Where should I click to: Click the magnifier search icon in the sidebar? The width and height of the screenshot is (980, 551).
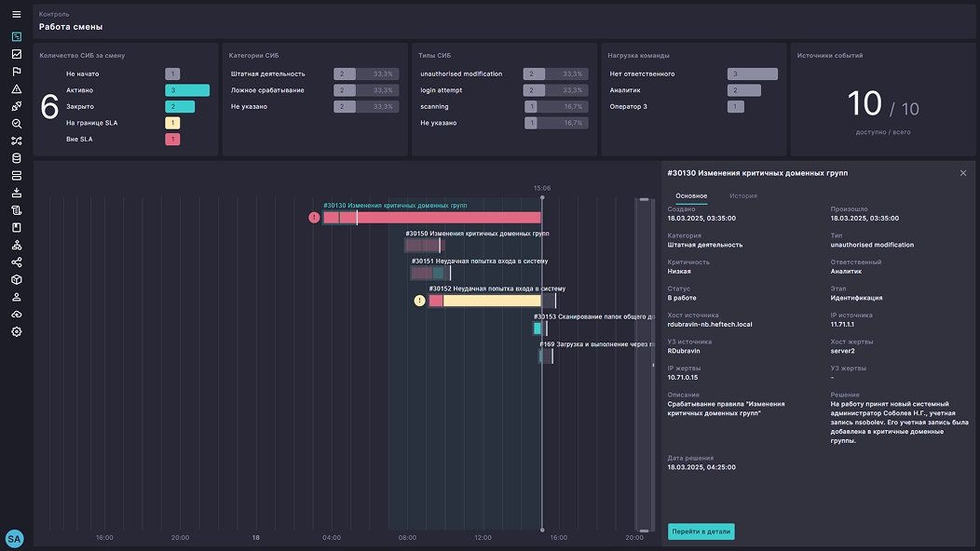click(16, 124)
